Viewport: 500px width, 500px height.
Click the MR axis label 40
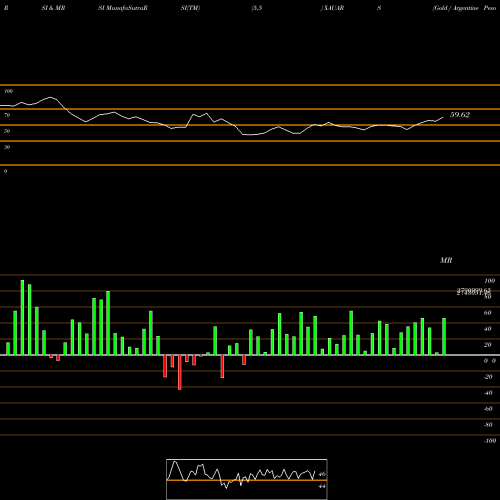coord(487,329)
